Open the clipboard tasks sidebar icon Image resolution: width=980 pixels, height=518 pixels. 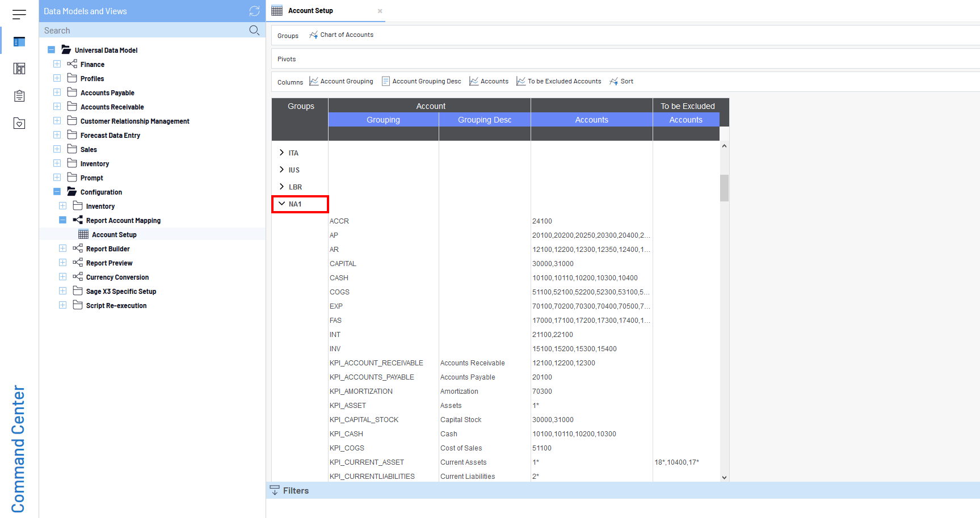click(x=19, y=96)
